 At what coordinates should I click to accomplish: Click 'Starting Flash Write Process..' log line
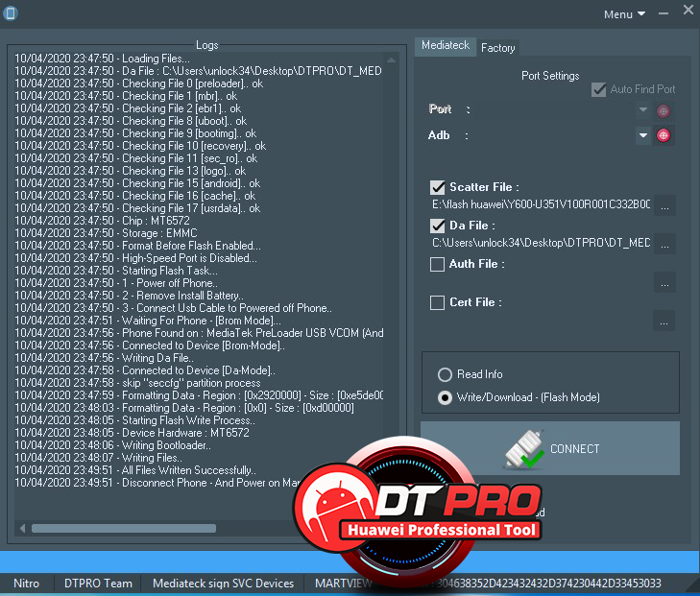pos(134,420)
